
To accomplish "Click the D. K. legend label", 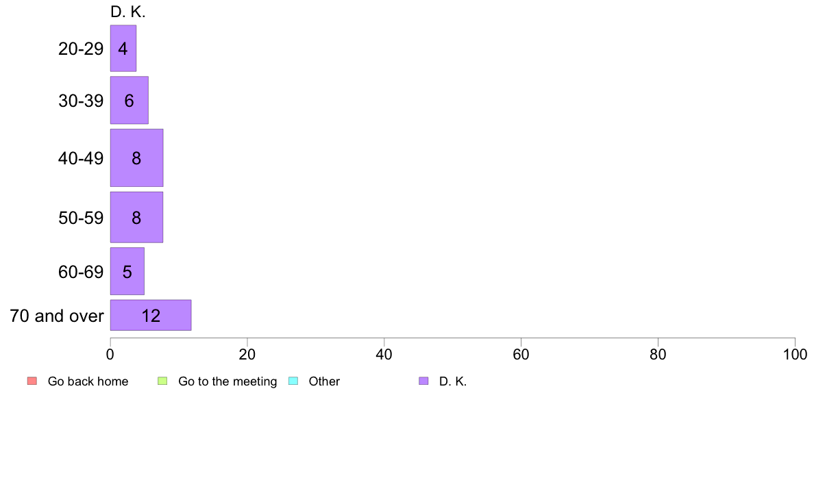I will [x=453, y=381].
